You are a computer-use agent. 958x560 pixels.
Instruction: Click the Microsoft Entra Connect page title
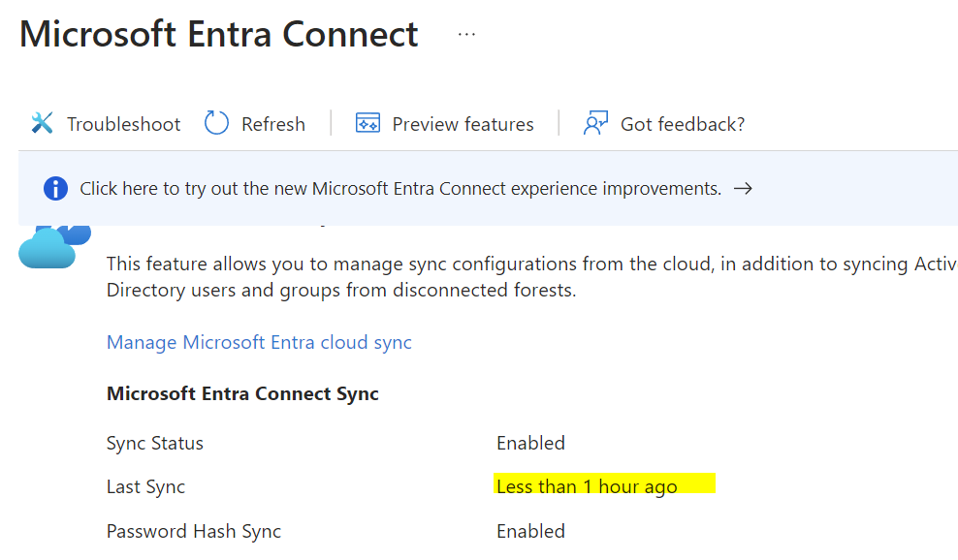click(x=219, y=34)
